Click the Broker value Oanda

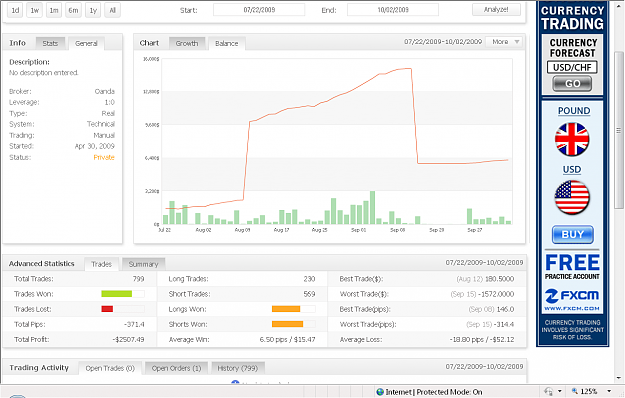click(x=104, y=91)
